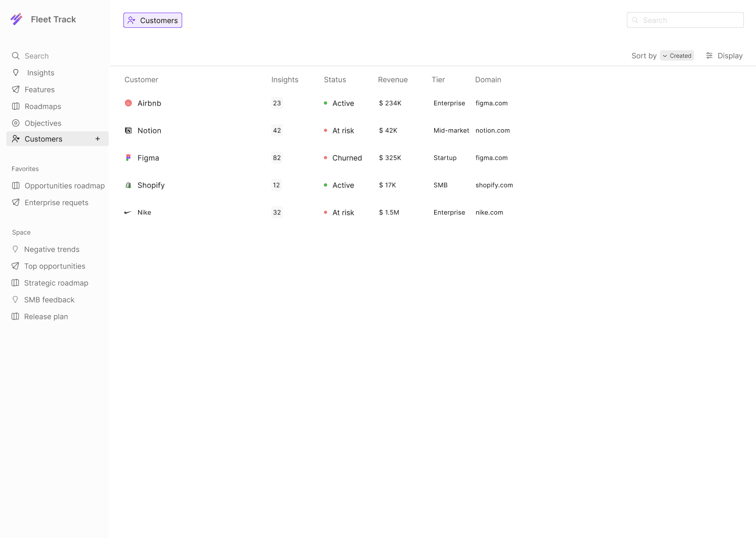The height and width of the screenshot is (538, 756).
Task: Toggle the Active status dot for Airbnb
Action: pyautogui.click(x=325, y=103)
